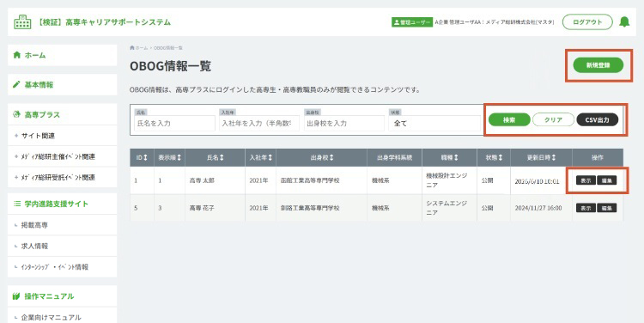The width and height of the screenshot is (644, 323).
Task: Click 編集 for 高専 太郎 row
Action: (x=606, y=180)
